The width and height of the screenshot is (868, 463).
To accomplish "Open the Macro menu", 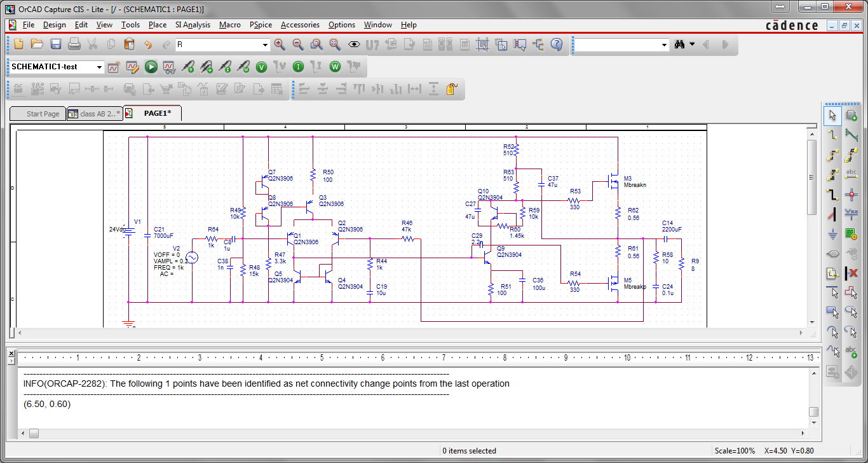I will point(230,25).
